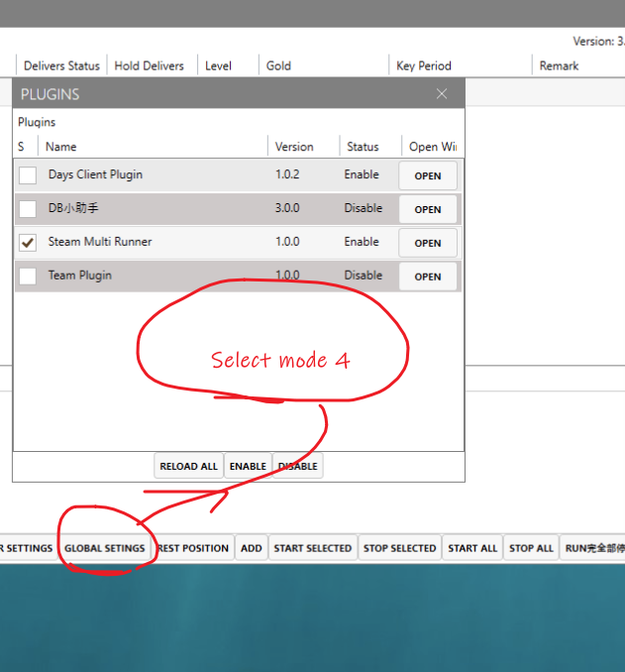Open the DB小助手 plugin window
The width and height of the screenshot is (625, 672).
point(428,209)
